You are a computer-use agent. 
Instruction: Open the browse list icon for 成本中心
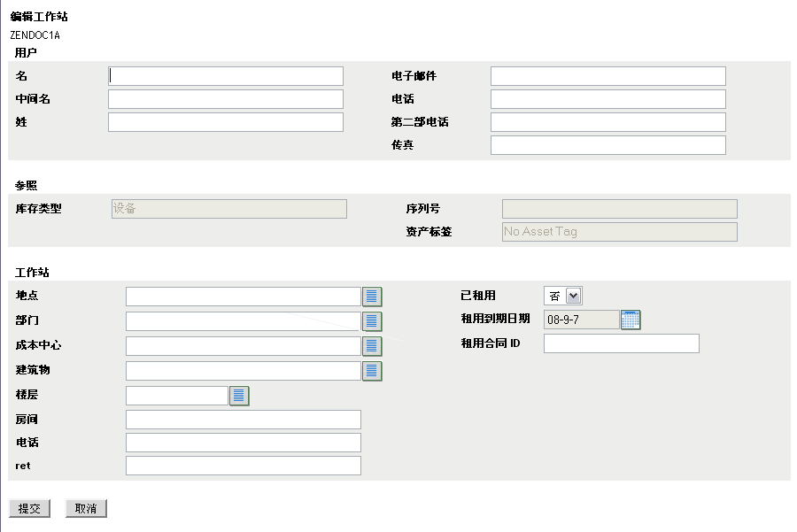372,346
